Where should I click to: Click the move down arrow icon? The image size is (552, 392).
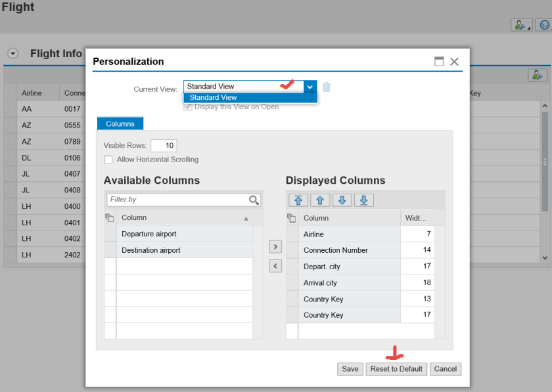[342, 200]
